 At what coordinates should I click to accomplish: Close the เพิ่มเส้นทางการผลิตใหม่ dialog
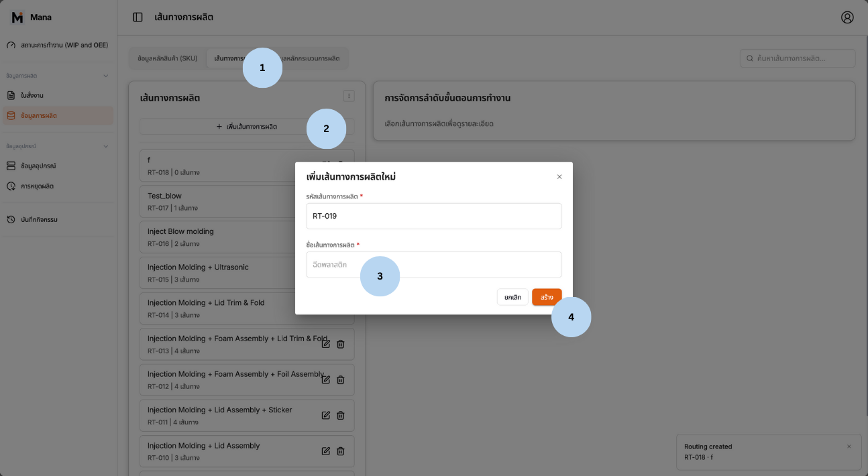point(559,177)
